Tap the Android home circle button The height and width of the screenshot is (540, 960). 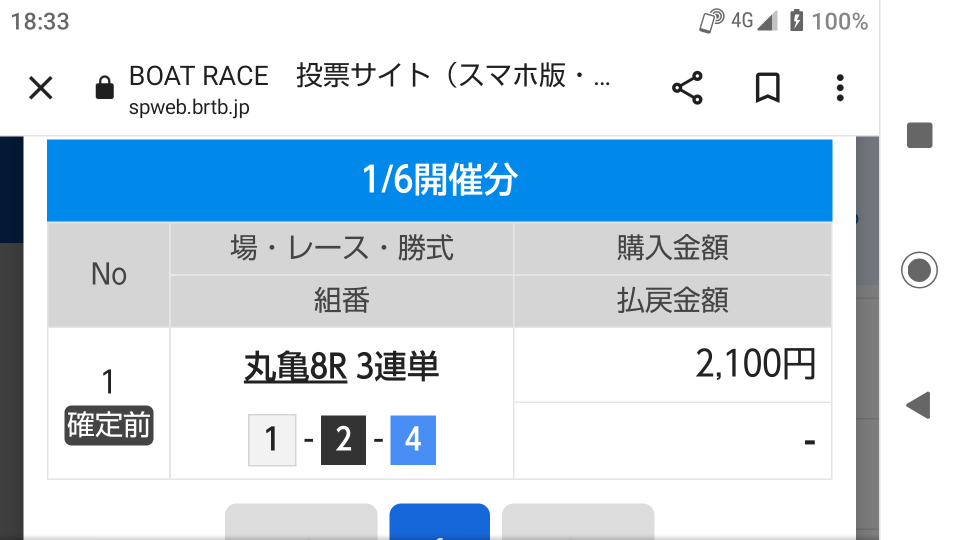point(919,270)
